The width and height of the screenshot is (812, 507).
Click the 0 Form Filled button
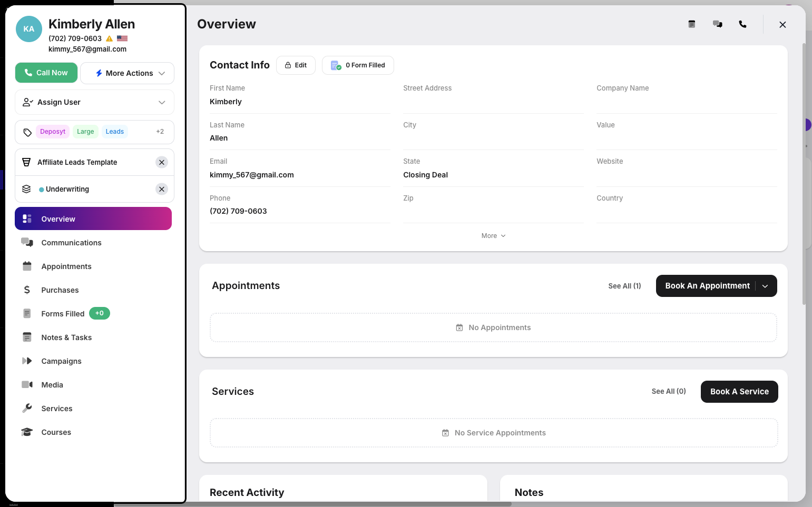(x=358, y=65)
